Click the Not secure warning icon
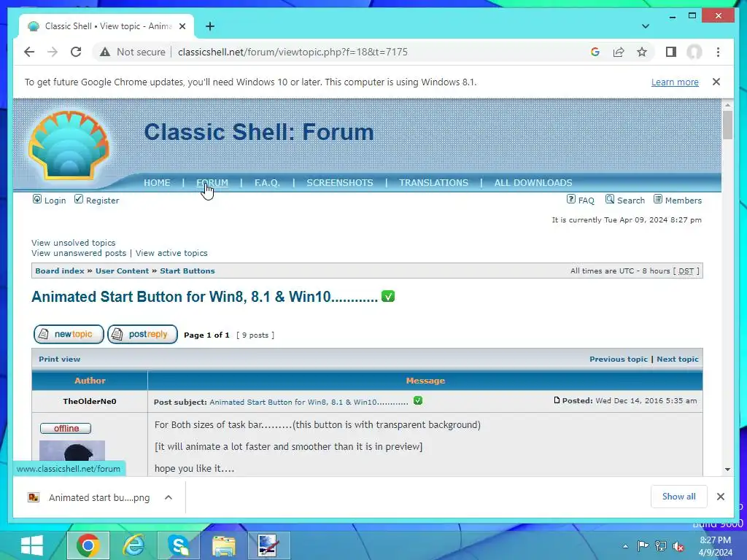747x560 pixels. click(105, 52)
